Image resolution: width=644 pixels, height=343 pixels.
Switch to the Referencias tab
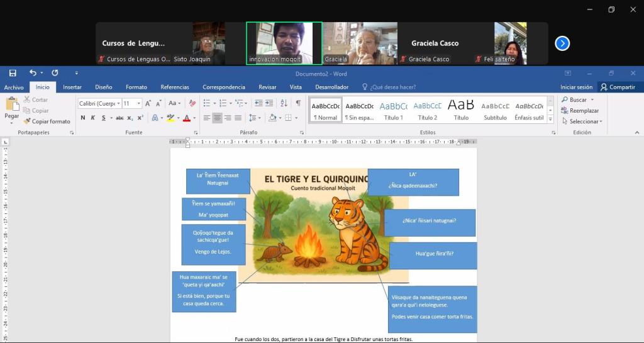[174, 87]
